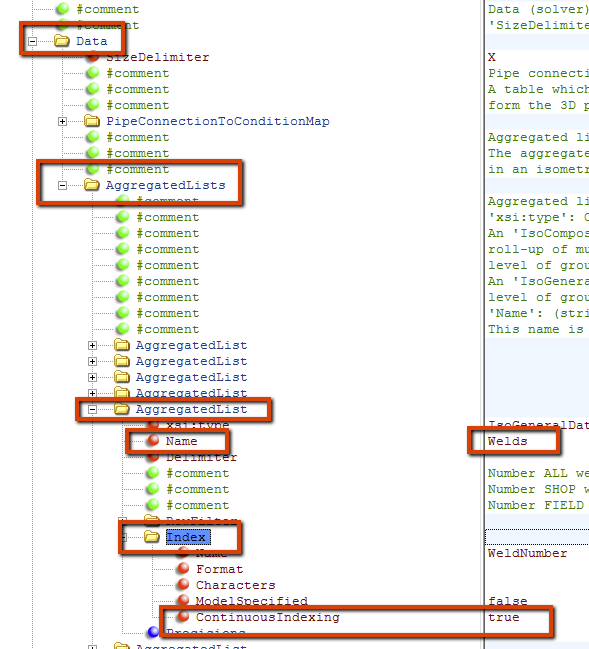Select #comment label in ''Name': (stri' row
This screenshot has height=649, width=589.
coord(168,313)
